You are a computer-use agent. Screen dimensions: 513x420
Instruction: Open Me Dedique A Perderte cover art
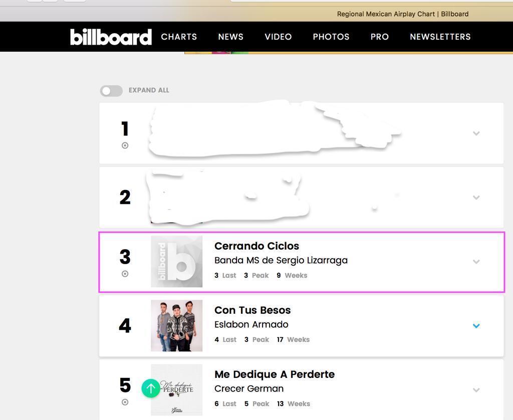(177, 390)
